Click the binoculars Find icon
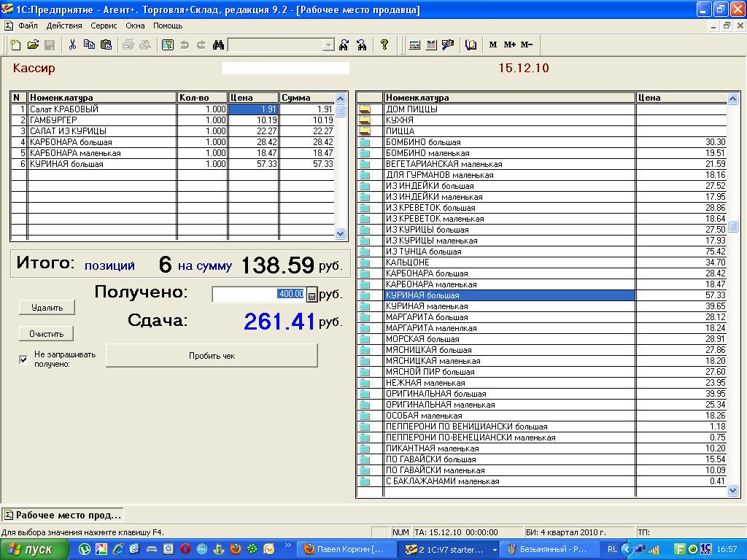Image resolution: width=747 pixels, height=560 pixels. tap(218, 44)
